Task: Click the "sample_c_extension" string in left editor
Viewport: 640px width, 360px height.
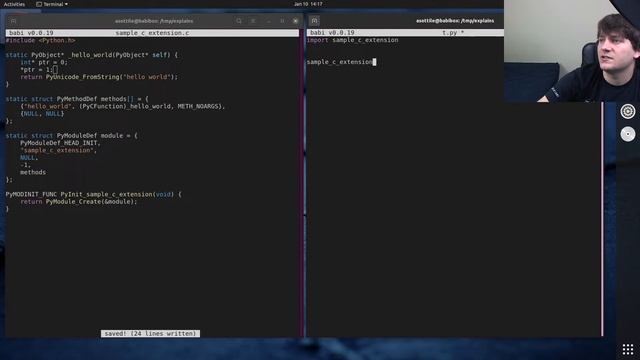Action: tap(57, 150)
